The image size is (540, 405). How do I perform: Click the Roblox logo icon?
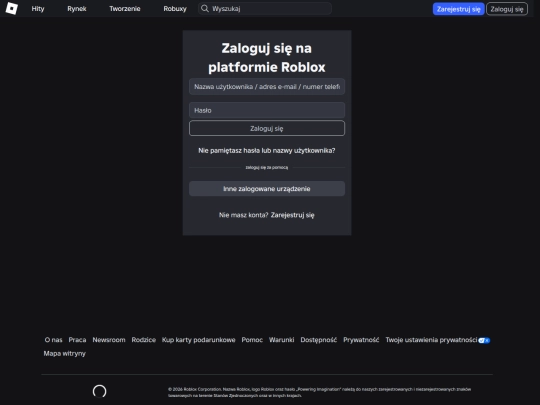pos(12,8)
